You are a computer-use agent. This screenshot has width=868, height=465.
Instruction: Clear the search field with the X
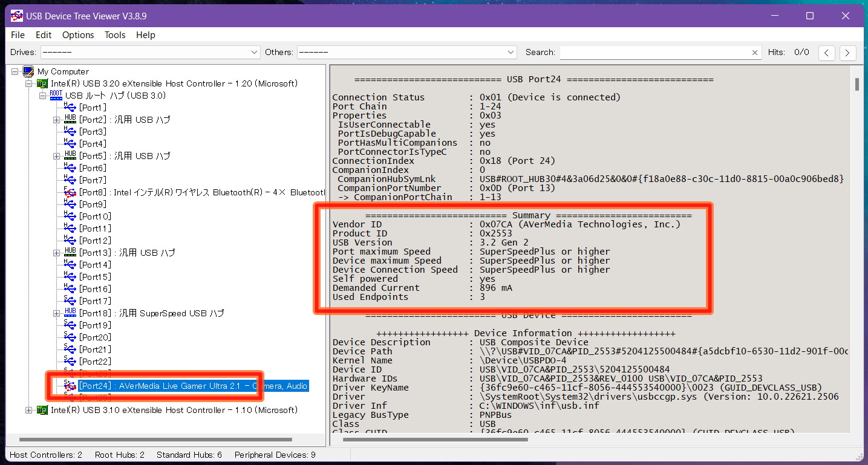tap(755, 53)
